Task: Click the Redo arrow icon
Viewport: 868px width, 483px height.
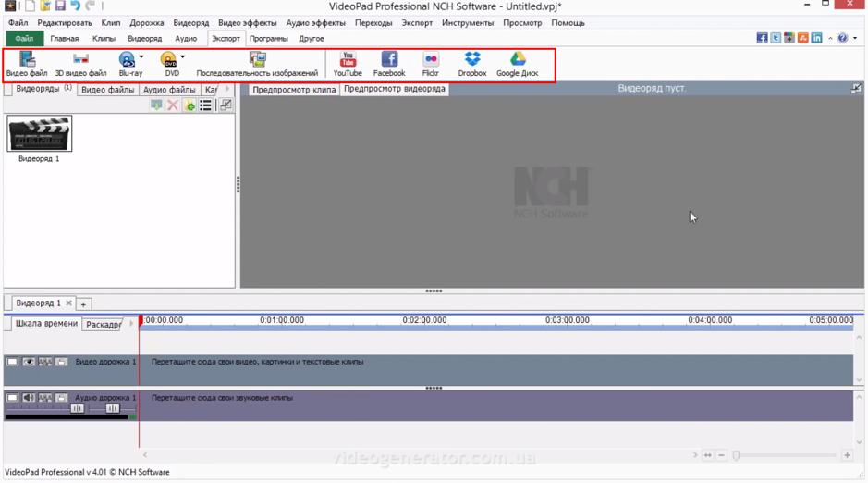Action: click(91, 6)
